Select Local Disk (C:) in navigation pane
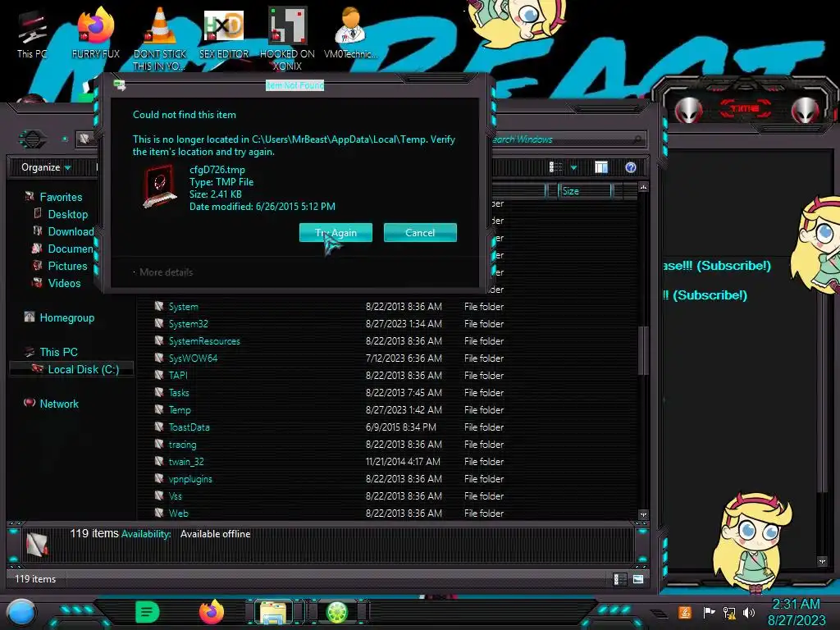Image resolution: width=840 pixels, height=630 pixels. coord(72,369)
